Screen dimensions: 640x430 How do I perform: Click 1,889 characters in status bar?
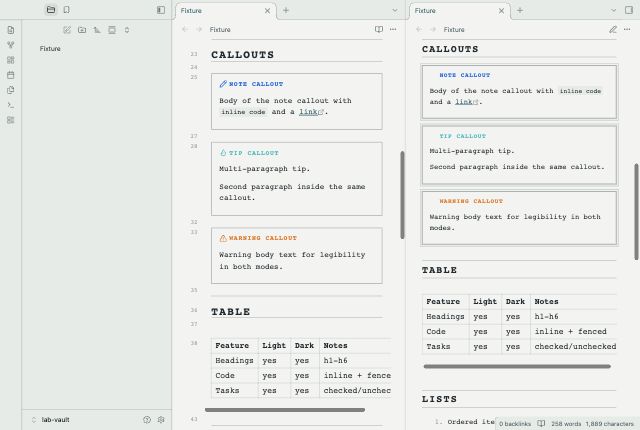click(x=610, y=424)
